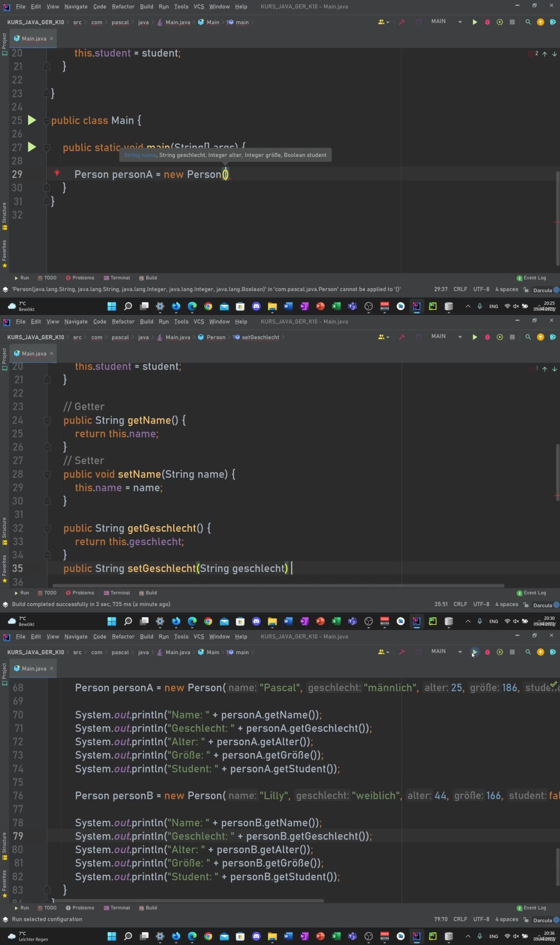Jump to previous error beside the 1 error counter
This screenshot has height=945, width=560.
[545, 369]
